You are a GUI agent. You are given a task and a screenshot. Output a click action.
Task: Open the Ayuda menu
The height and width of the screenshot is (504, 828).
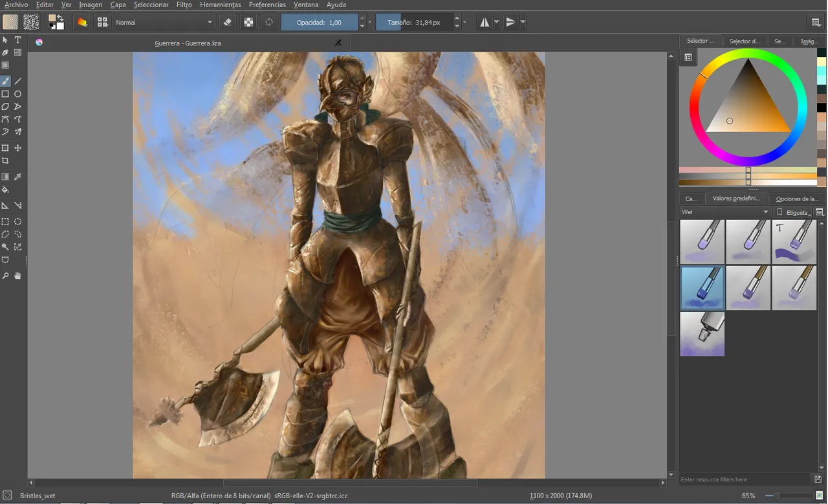[x=336, y=5]
